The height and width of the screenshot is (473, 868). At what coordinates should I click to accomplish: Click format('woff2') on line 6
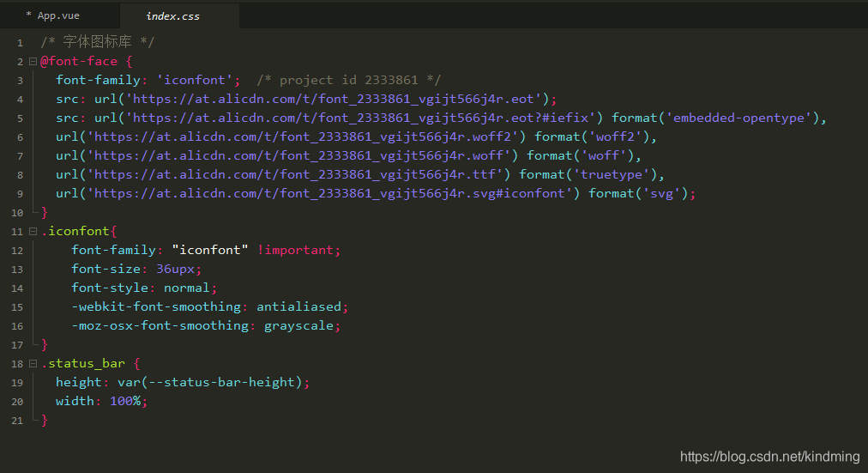[592, 136]
